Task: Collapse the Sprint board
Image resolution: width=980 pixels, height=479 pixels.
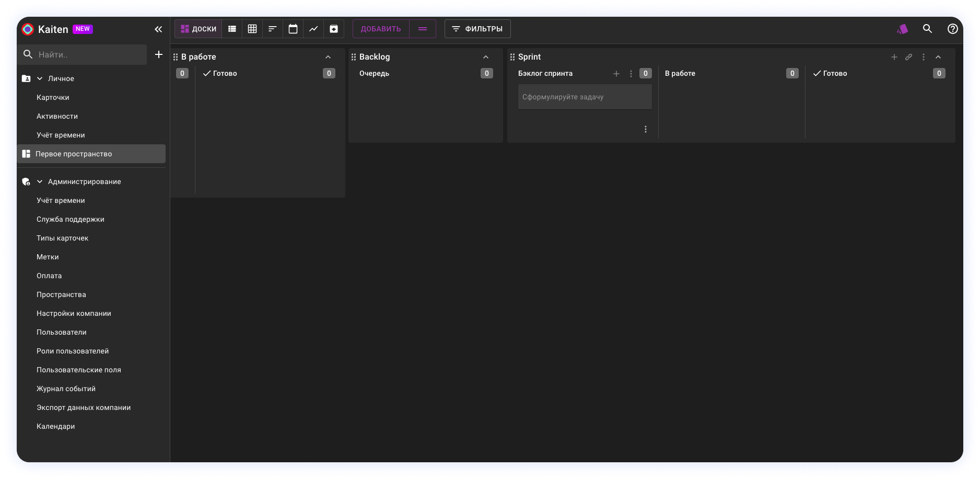Action: tap(938, 57)
